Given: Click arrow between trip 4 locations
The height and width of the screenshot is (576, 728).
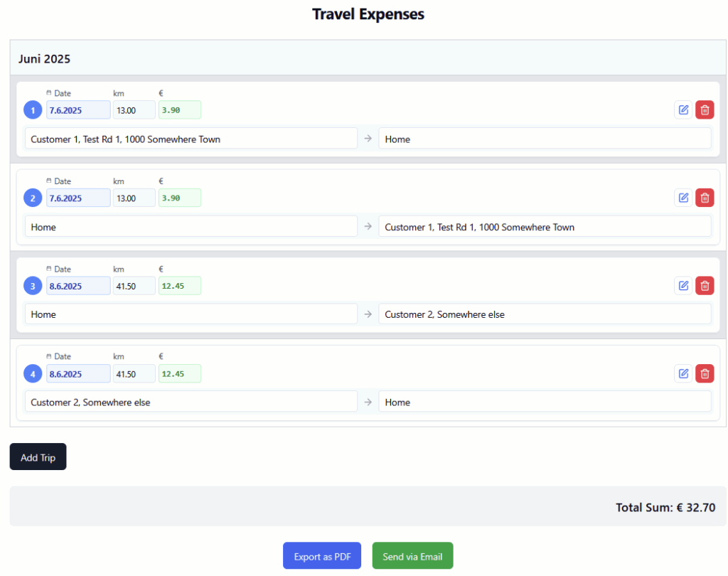Looking at the screenshot, I should (x=368, y=402).
